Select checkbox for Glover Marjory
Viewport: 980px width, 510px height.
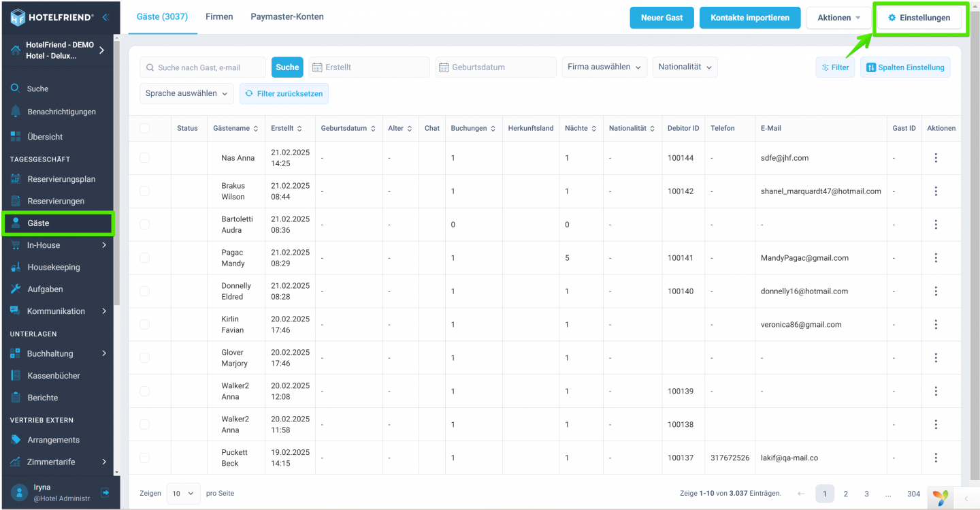pos(144,357)
